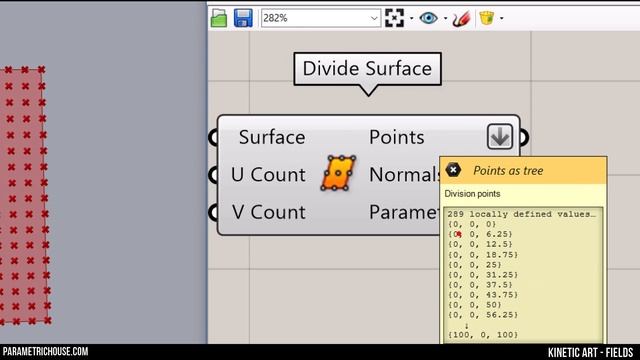Viewport: 640px width, 360px height.
Task: Click the Points output grip
Action: (524, 137)
